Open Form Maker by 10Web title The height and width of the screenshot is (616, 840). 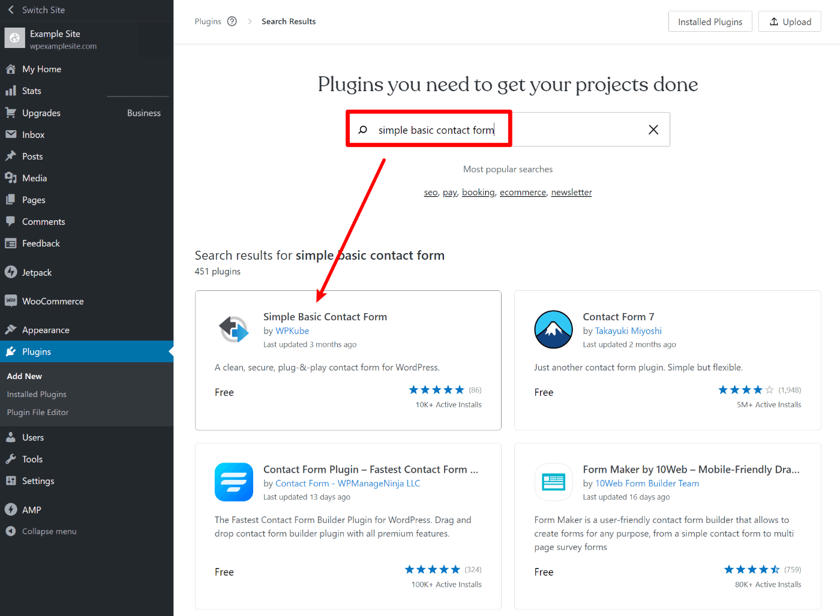coord(691,469)
